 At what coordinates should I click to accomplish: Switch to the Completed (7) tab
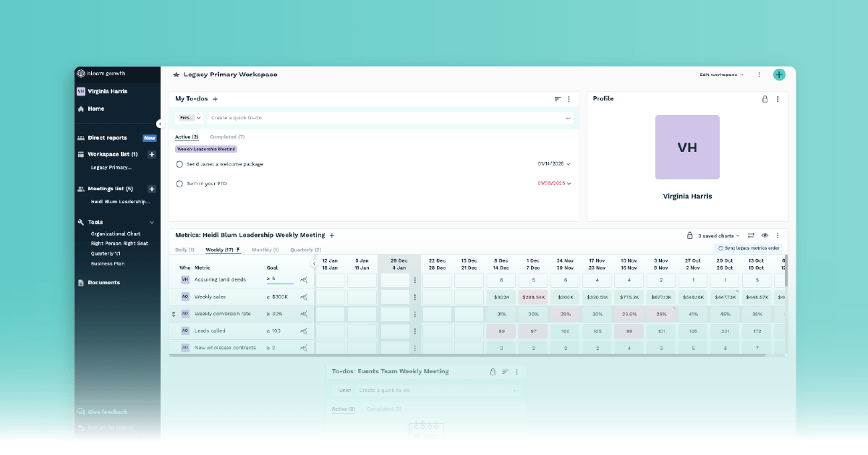[x=227, y=137]
